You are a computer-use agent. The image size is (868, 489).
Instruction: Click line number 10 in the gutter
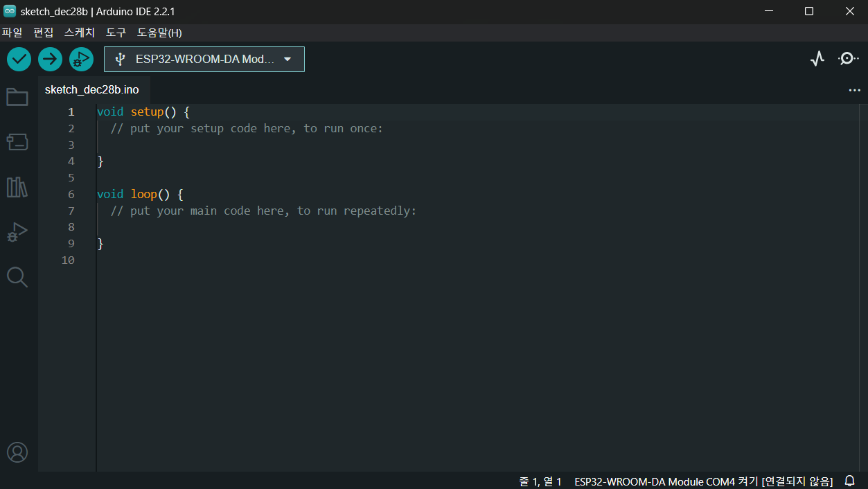[68, 260]
